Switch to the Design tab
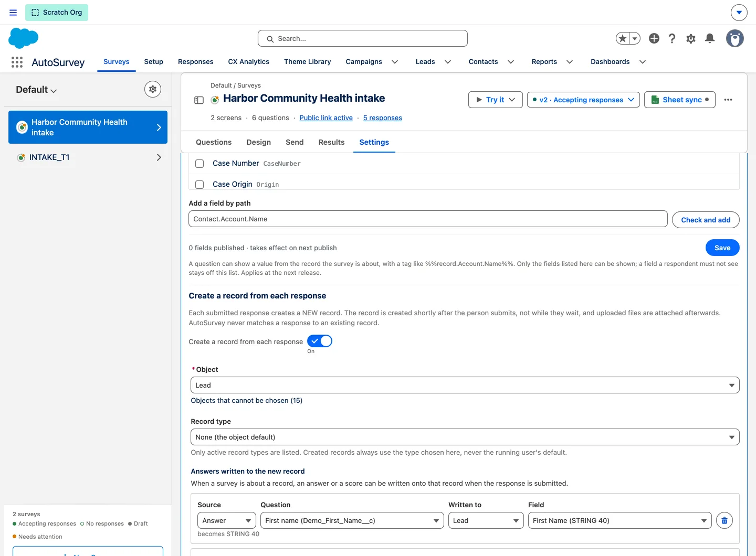This screenshot has width=756, height=556. [259, 142]
